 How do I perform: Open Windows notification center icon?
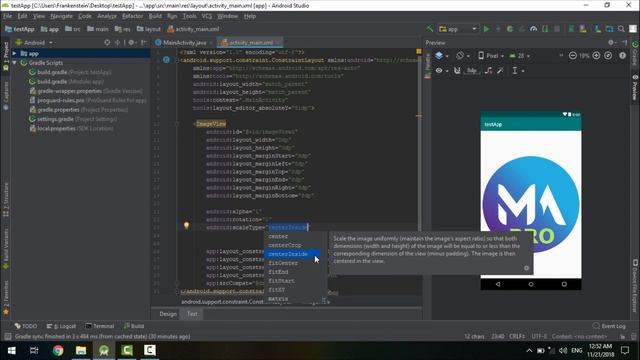625,350
